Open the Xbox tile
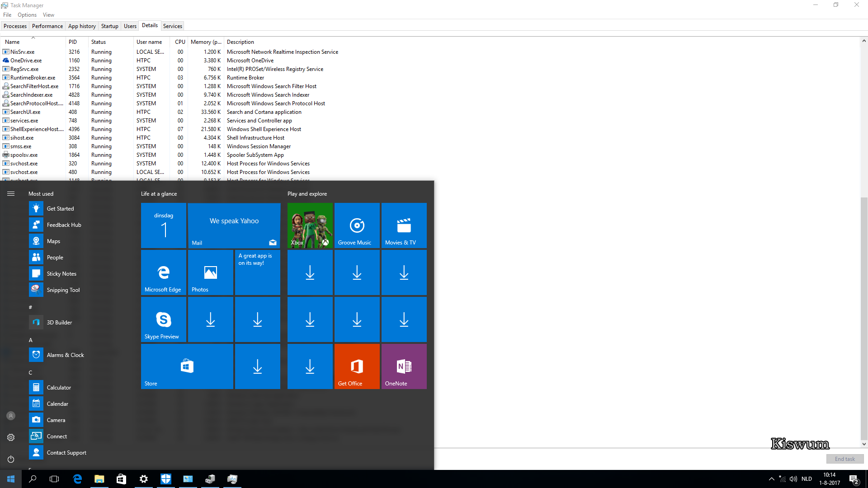 tap(310, 225)
